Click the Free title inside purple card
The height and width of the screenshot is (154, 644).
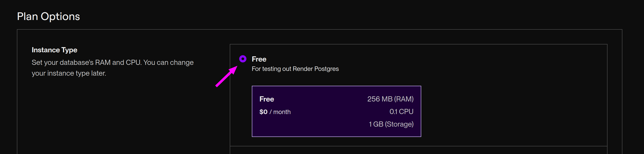click(267, 99)
